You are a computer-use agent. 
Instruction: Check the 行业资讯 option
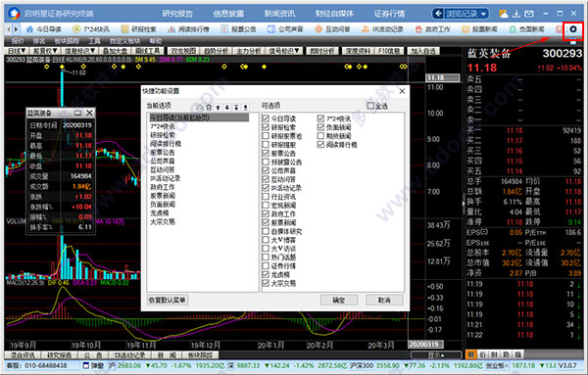(x=266, y=197)
